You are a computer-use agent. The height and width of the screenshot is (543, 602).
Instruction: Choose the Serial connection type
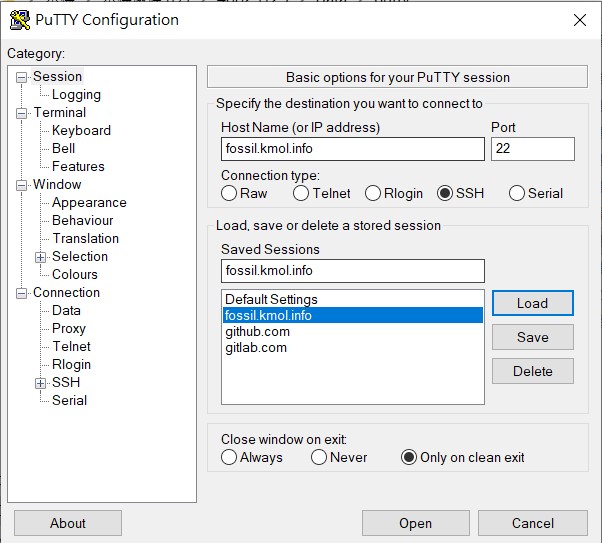516,193
